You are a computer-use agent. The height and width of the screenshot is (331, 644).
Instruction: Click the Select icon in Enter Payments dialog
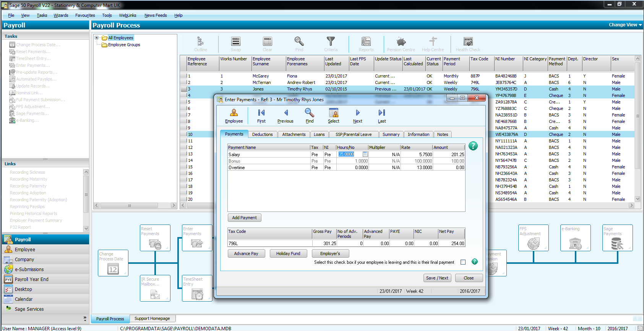coord(333,116)
